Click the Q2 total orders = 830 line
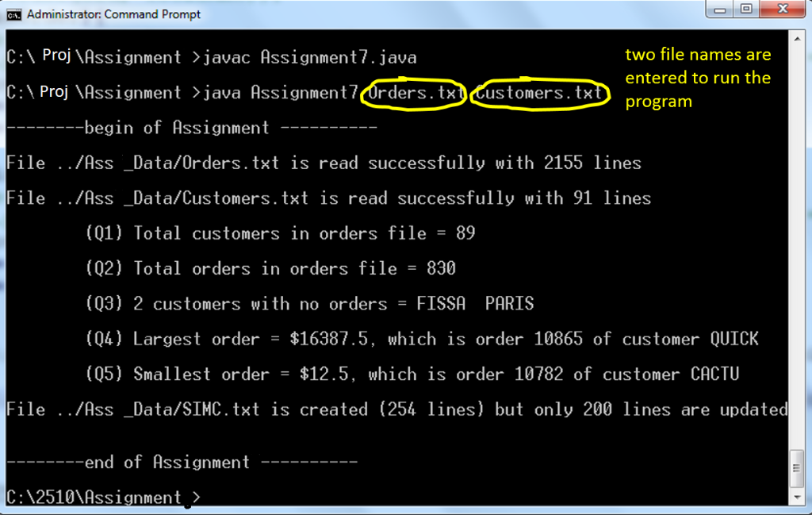The image size is (812, 515). [x=270, y=268]
